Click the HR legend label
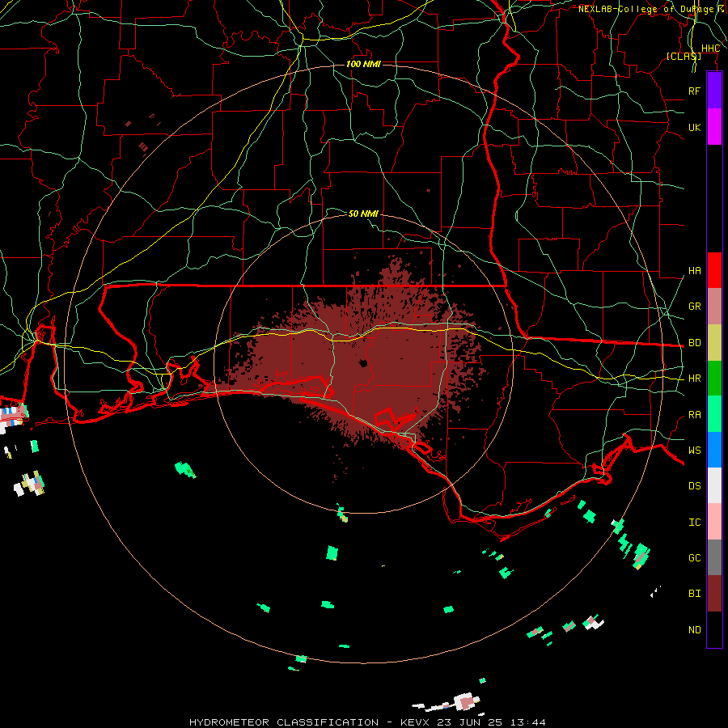 point(694,379)
